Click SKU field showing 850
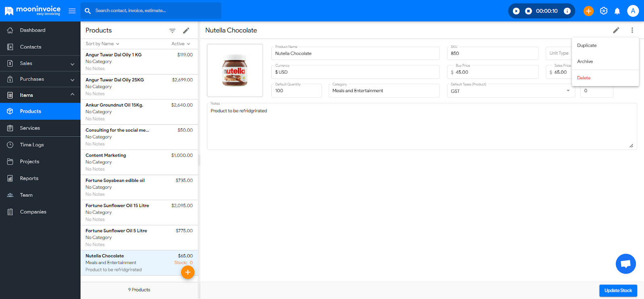 coord(493,53)
